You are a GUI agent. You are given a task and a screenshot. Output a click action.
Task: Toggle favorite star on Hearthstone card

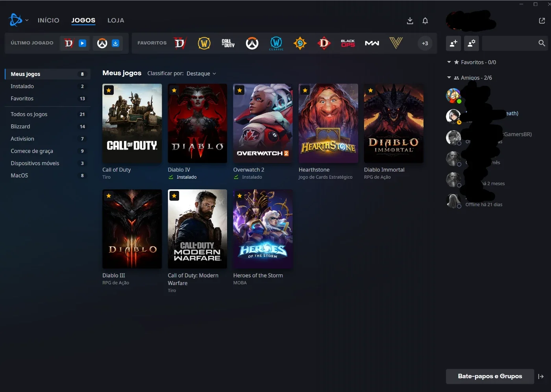305,90
